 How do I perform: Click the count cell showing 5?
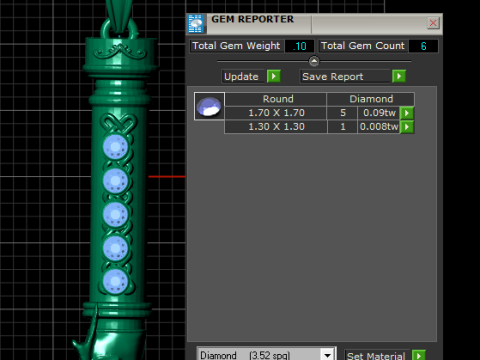pyautogui.click(x=343, y=113)
